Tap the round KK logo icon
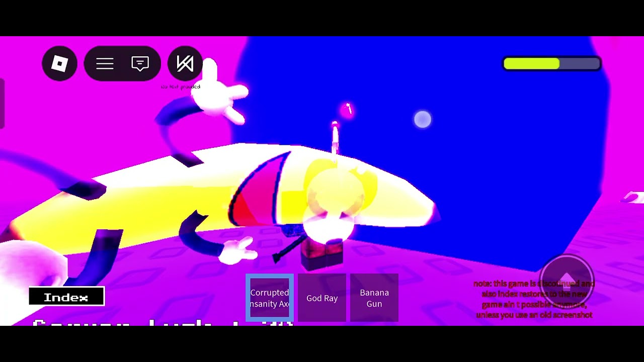The width and height of the screenshot is (644, 362). pos(185,63)
